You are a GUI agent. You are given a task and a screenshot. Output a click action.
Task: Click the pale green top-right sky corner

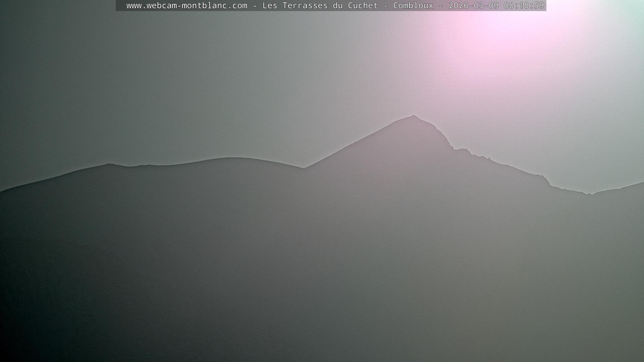[x=634, y=10]
